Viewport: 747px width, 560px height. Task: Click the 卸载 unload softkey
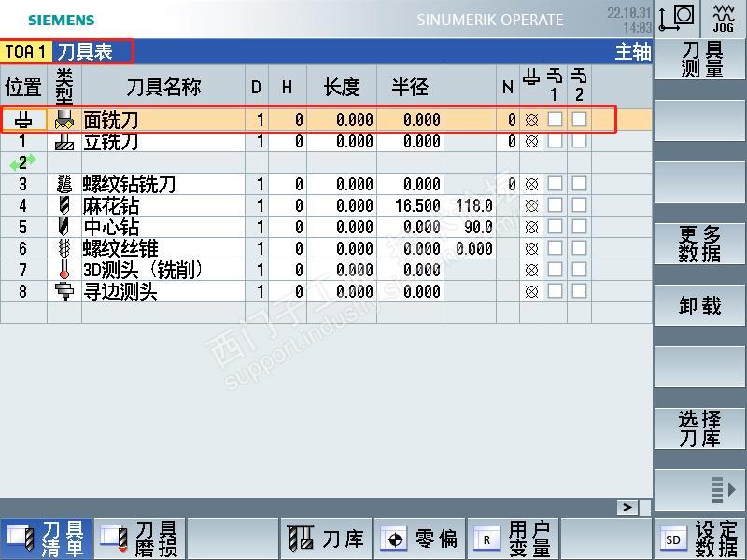[700, 305]
